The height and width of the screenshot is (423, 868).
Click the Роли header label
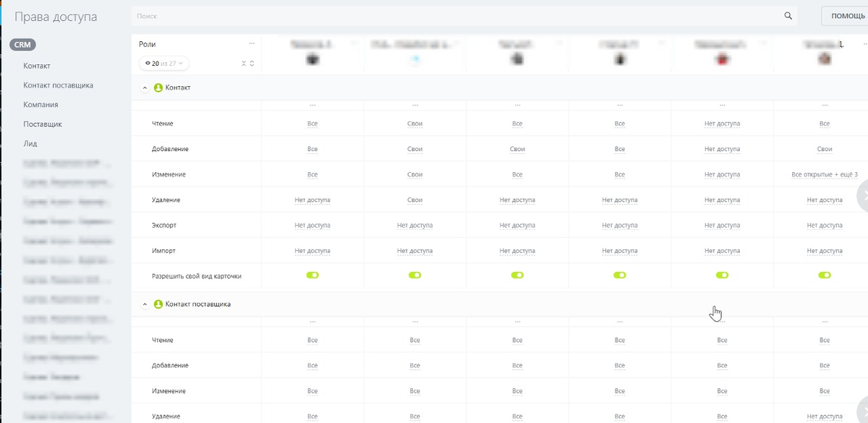click(x=147, y=44)
